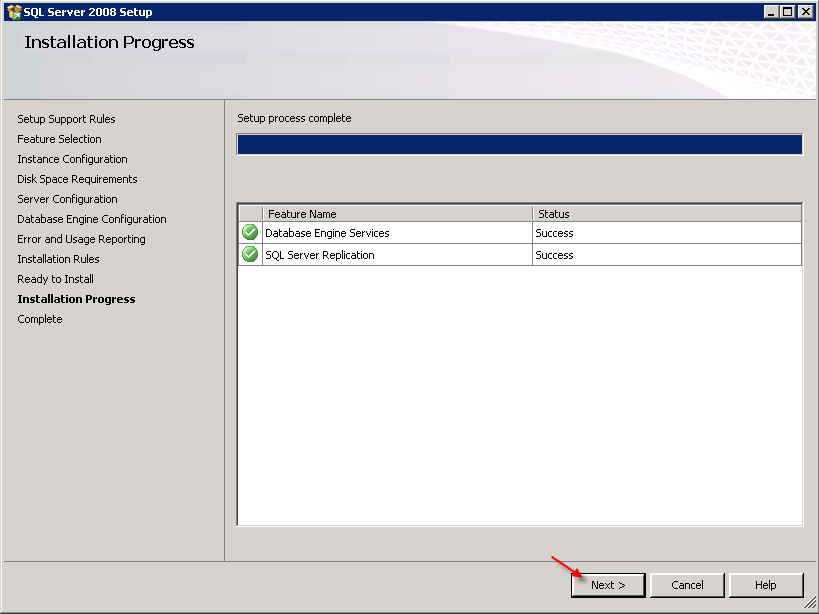Select the SQL Server Replication row text

[320, 255]
